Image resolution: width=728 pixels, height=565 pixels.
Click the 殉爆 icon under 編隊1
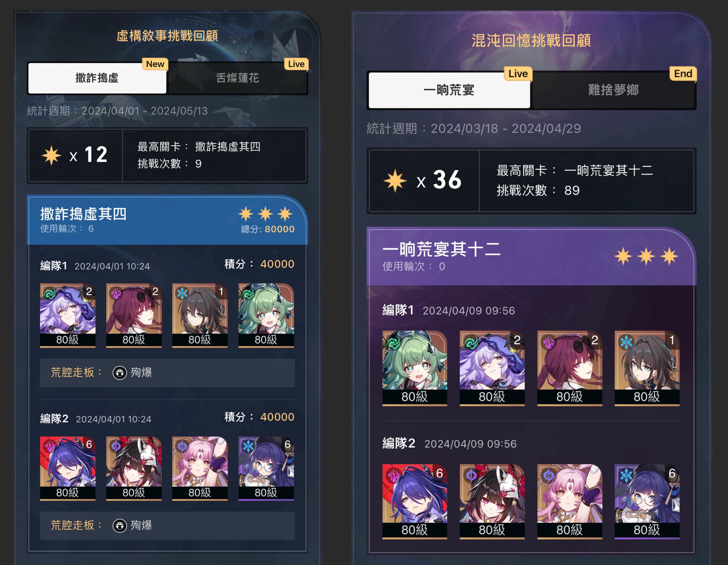(x=120, y=372)
